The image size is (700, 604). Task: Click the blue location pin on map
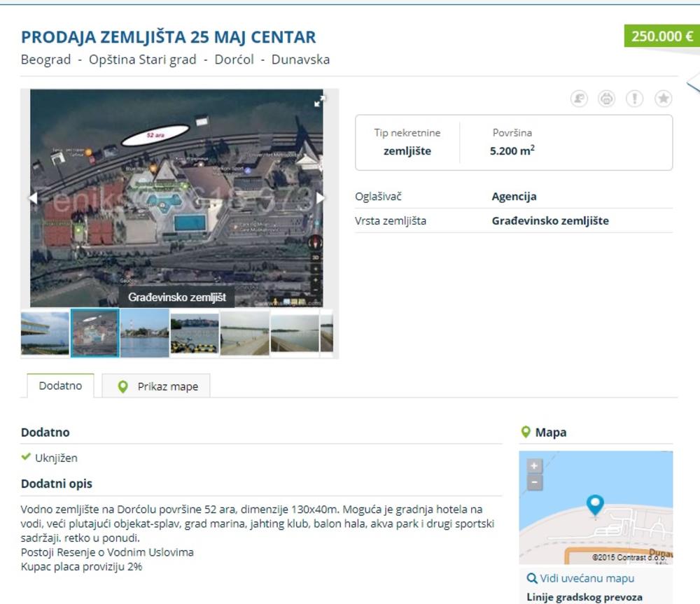(595, 504)
